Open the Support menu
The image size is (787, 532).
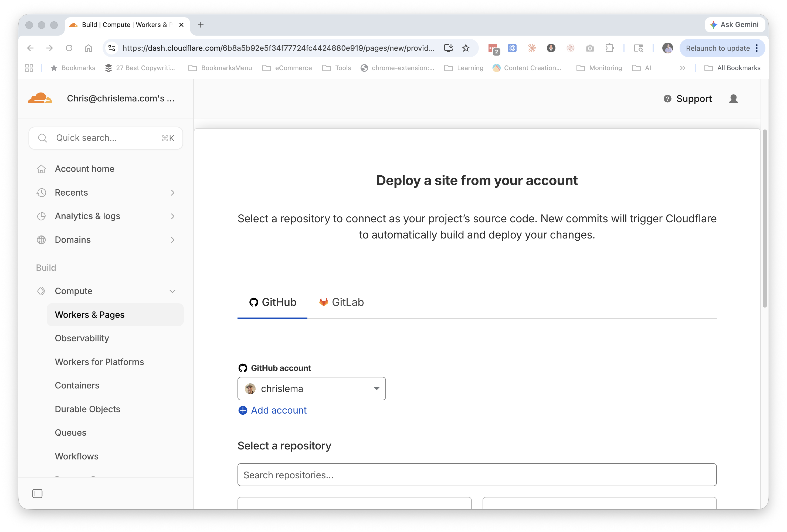[x=687, y=98]
